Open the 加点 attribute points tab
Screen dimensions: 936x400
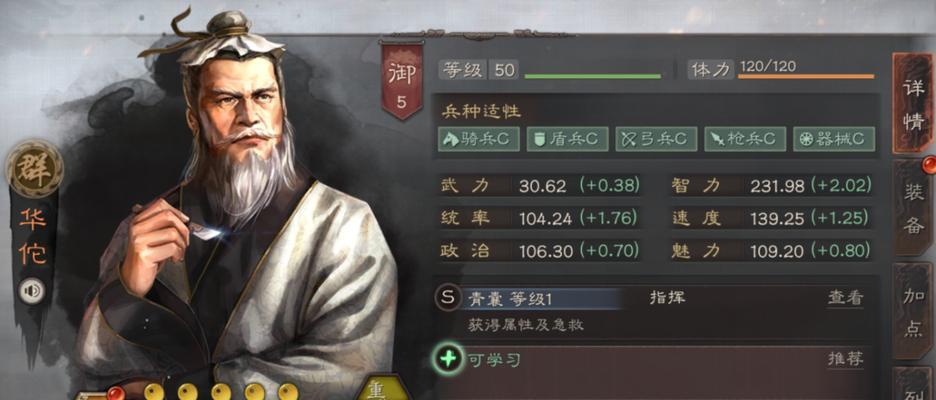click(913, 310)
